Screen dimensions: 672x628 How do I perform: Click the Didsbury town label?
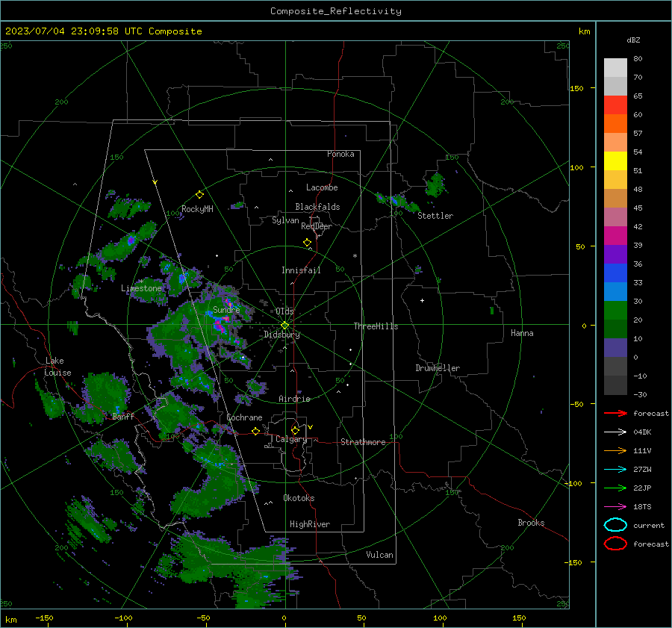pos(281,335)
